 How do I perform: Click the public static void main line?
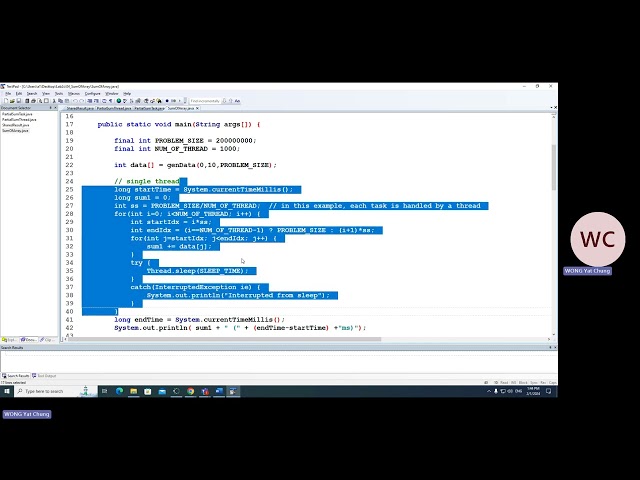point(179,124)
